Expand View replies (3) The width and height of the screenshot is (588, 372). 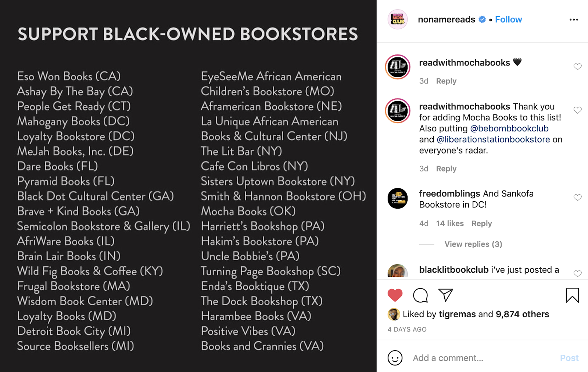473,244
